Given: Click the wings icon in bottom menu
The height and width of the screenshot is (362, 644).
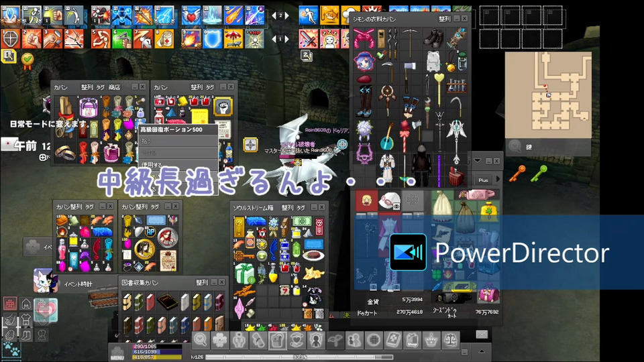Looking at the screenshot, I should click(x=335, y=341).
